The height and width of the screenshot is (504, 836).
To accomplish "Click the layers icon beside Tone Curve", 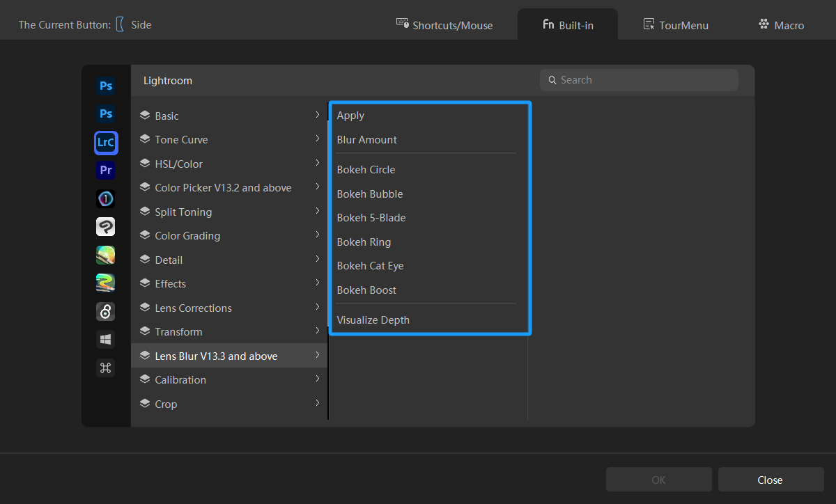I will (145, 139).
